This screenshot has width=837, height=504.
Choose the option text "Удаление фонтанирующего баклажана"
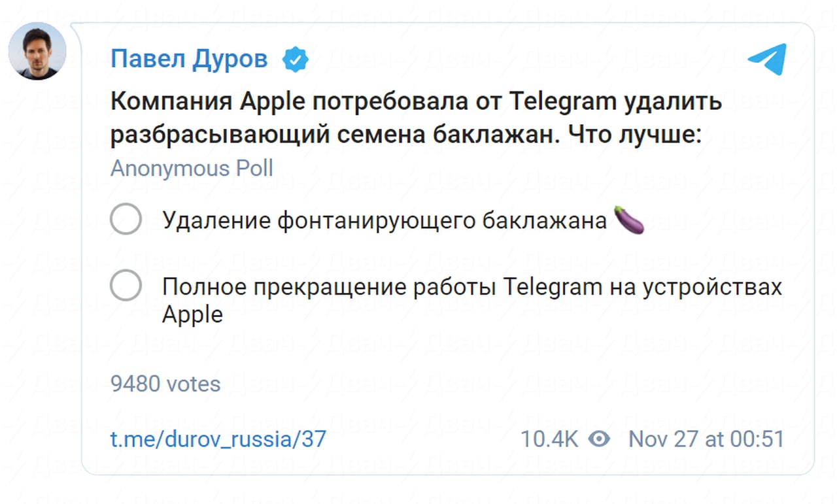(x=385, y=221)
